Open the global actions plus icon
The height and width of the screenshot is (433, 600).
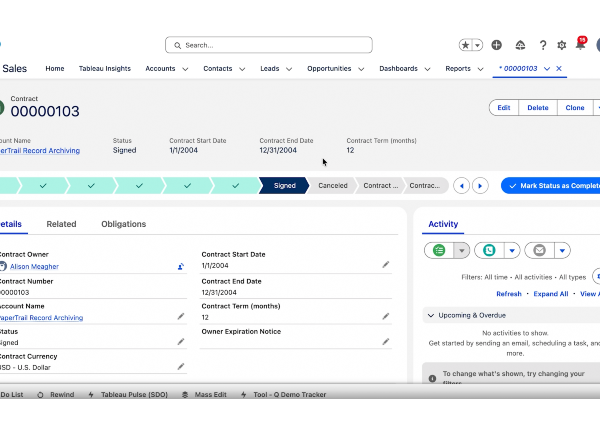(496, 45)
